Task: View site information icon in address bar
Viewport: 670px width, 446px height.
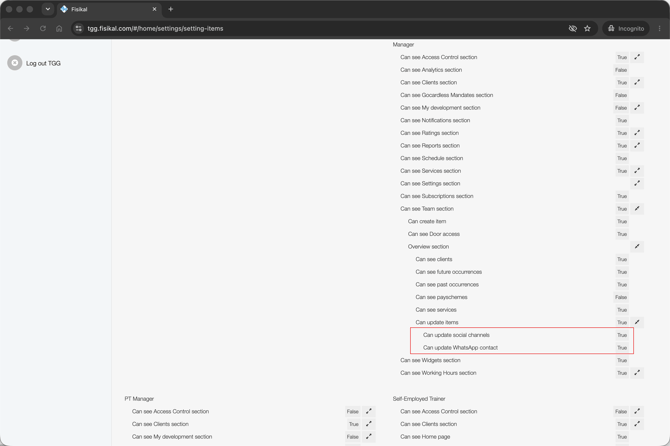Action: [78, 29]
